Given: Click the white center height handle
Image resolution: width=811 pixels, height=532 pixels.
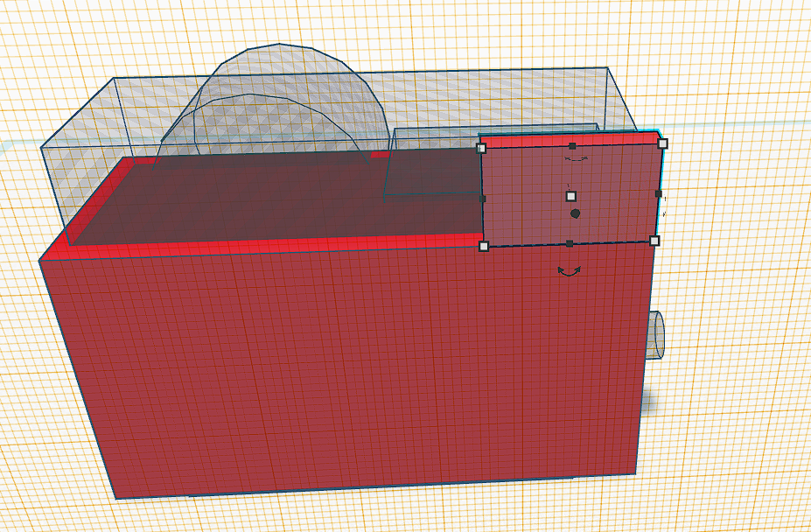Looking at the screenshot, I should click(x=571, y=196).
